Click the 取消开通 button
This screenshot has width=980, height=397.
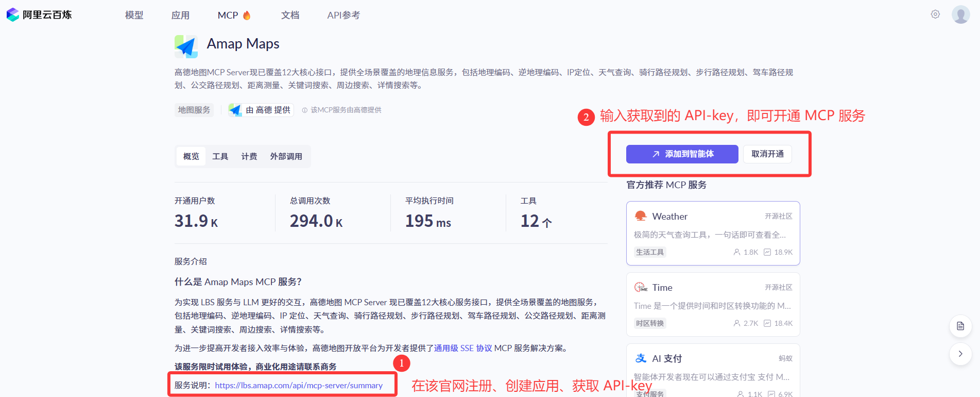767,154
